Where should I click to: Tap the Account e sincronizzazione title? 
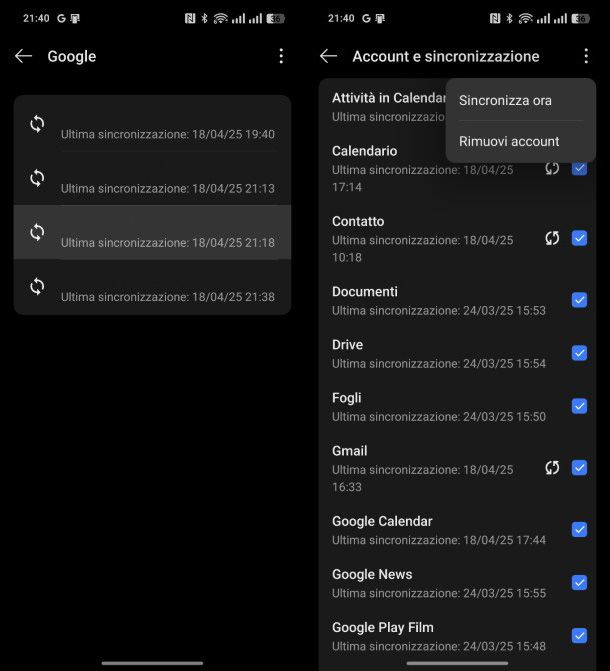pos(446,56)
